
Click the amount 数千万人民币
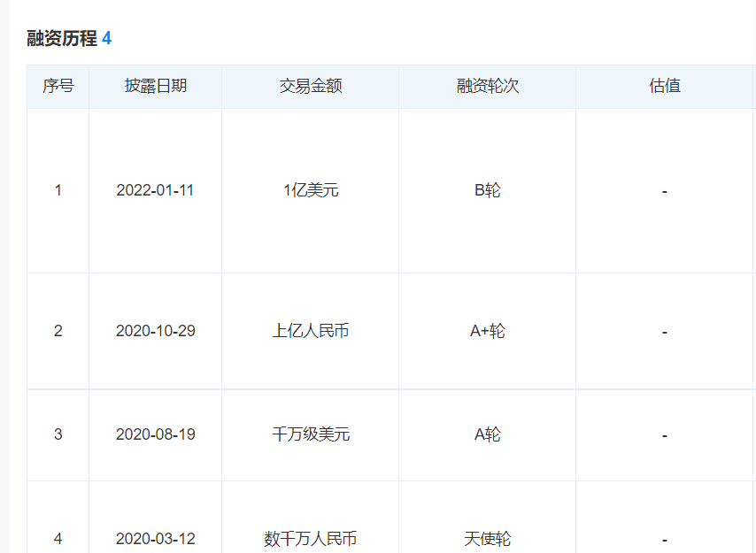(x=311, y=539)
